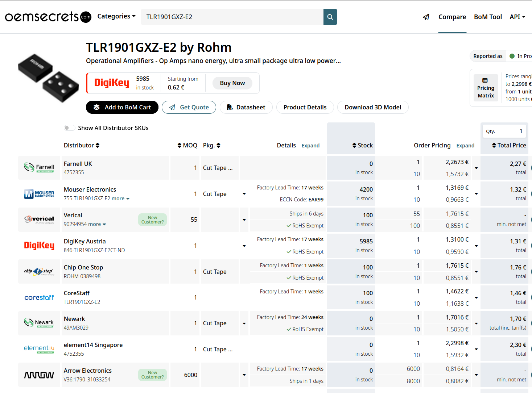Click the Qty. quantity input field
This screenshot has width=532, height=393.
coord(504,131)
